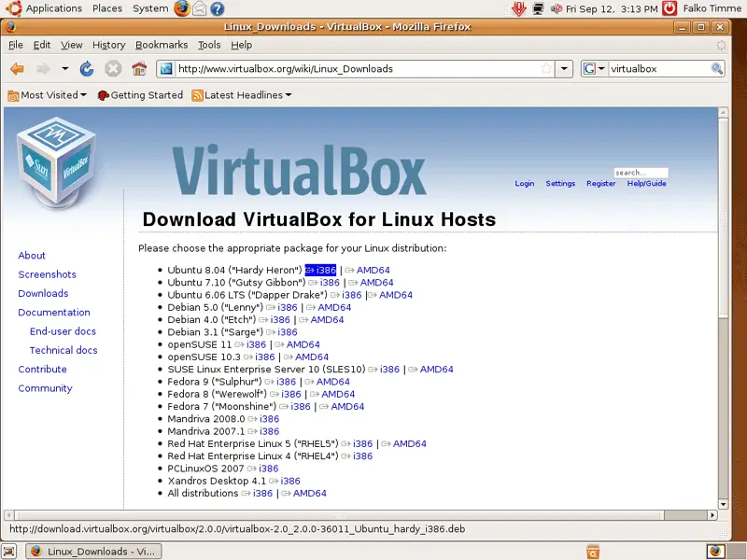Click the magnifier search icon
Screen dimensions: 747x560
click(x=716, y=69)
